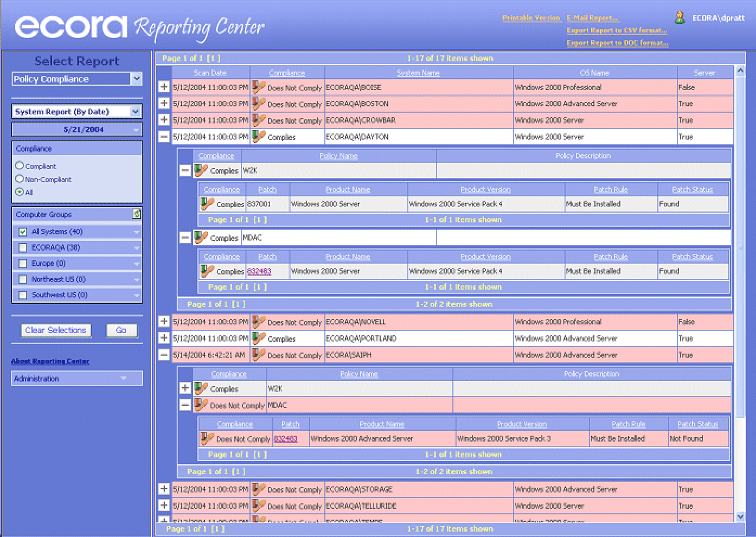Expand the ECORAQA\TELLURIDE row
The height and width of the screenshot is (537, 756).
[164, 506]
